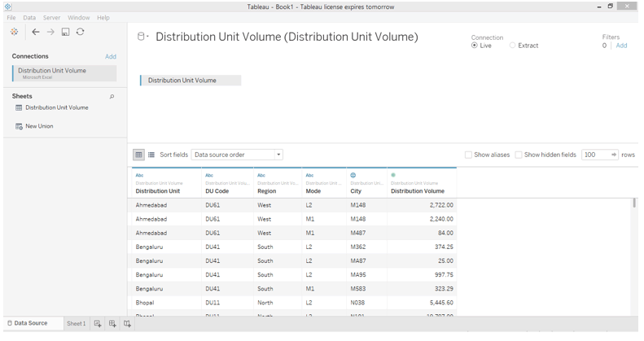Click the New Union icon
This screenshot has width=644, height=341.
[x=19, y=126]
